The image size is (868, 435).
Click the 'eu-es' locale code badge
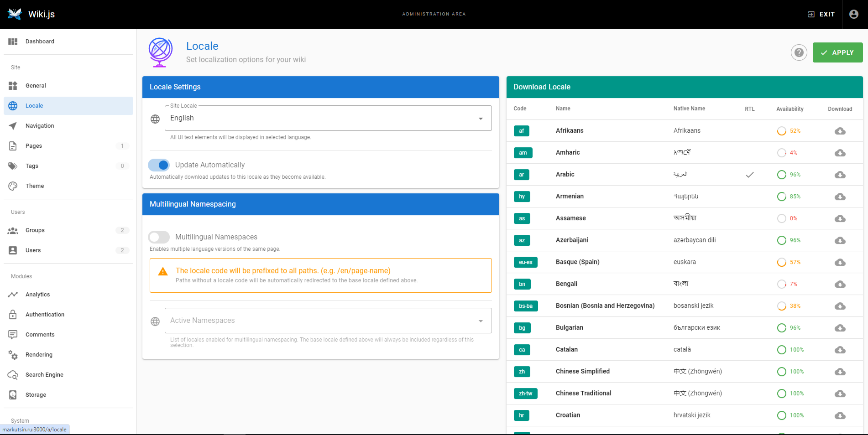tap(525, 262)
